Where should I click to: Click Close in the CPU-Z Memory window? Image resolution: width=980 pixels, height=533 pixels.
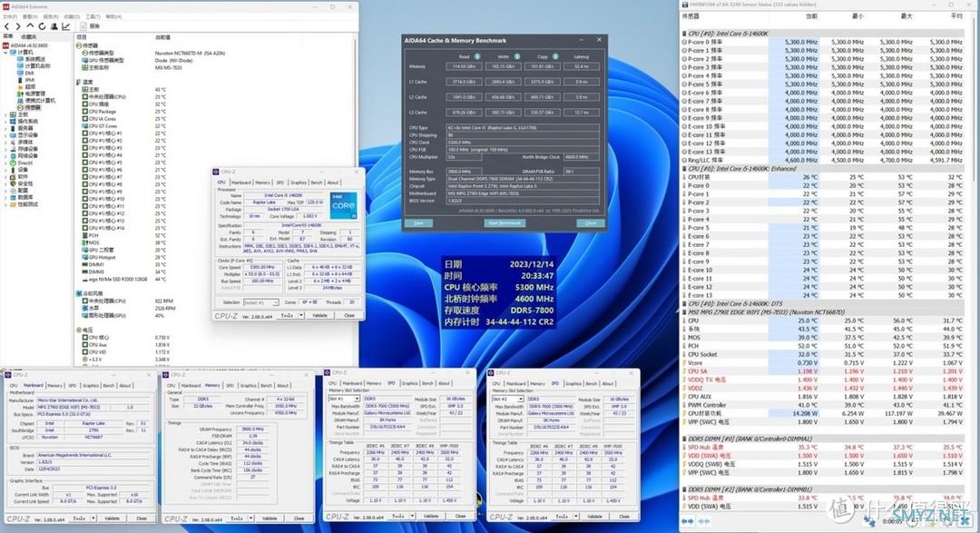pyautogui.click(x=299, y=518)
